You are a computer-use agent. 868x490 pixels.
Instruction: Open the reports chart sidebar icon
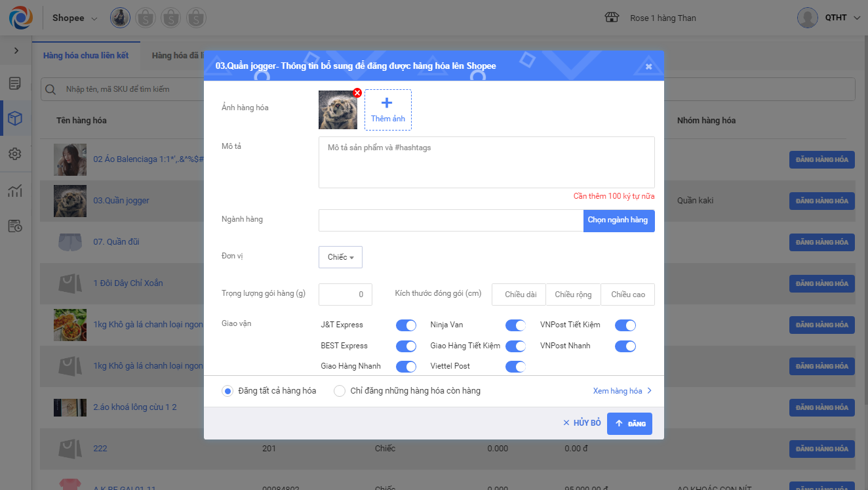coord(15,191)
